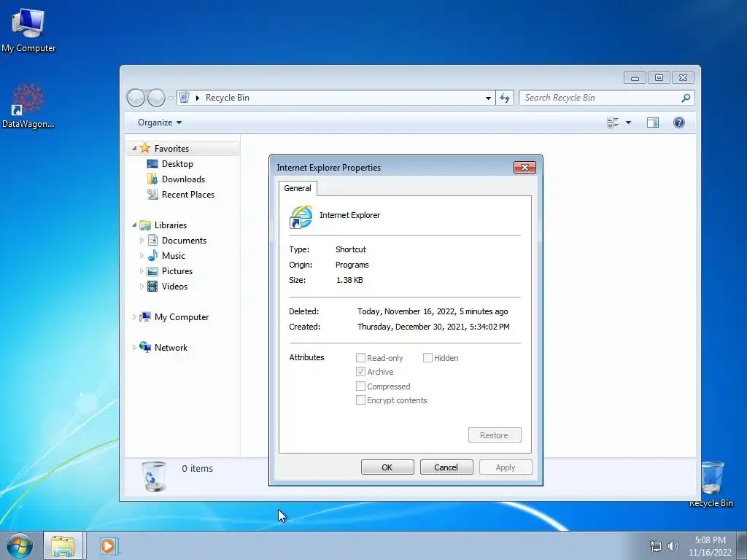Open Recycle Bin desktop icon
The height and width of the screenshot is (560, 747).
[x=711, y=484]
